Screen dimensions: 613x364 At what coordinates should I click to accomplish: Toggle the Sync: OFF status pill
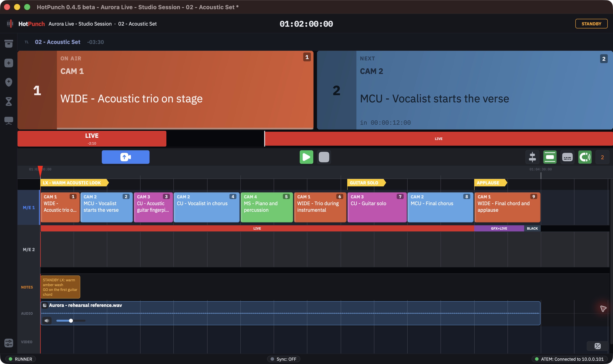pyautogui.click(x=284, y=359)
